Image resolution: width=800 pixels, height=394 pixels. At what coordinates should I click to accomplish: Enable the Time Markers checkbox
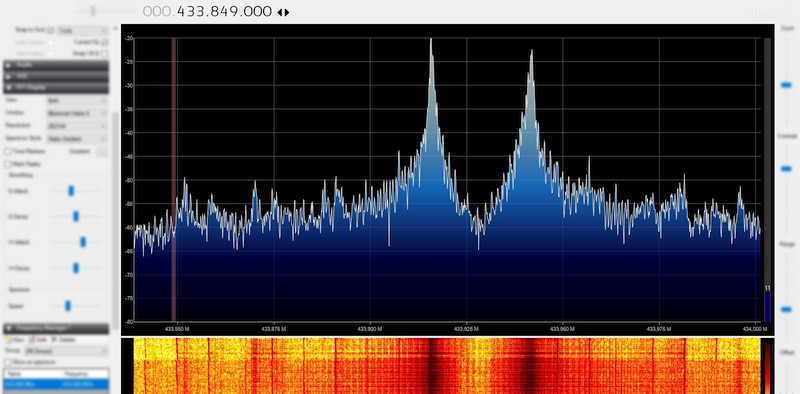(7, 152)
